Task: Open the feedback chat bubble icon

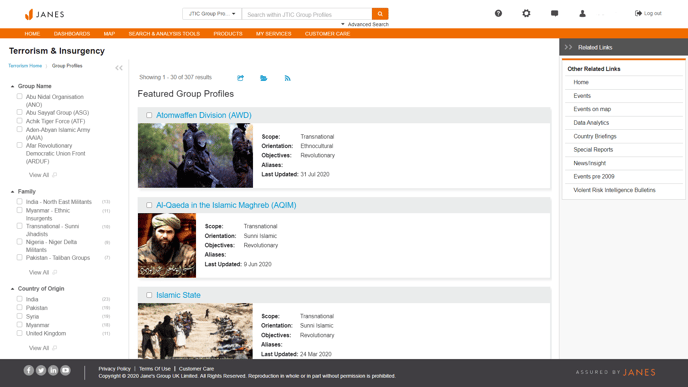Action: click(555, 14)
